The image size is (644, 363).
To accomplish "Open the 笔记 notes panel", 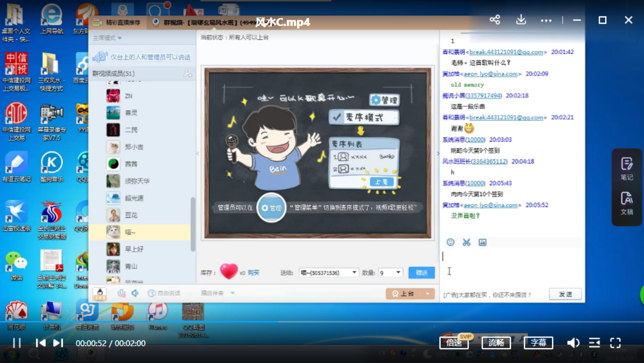I will 627,168.
